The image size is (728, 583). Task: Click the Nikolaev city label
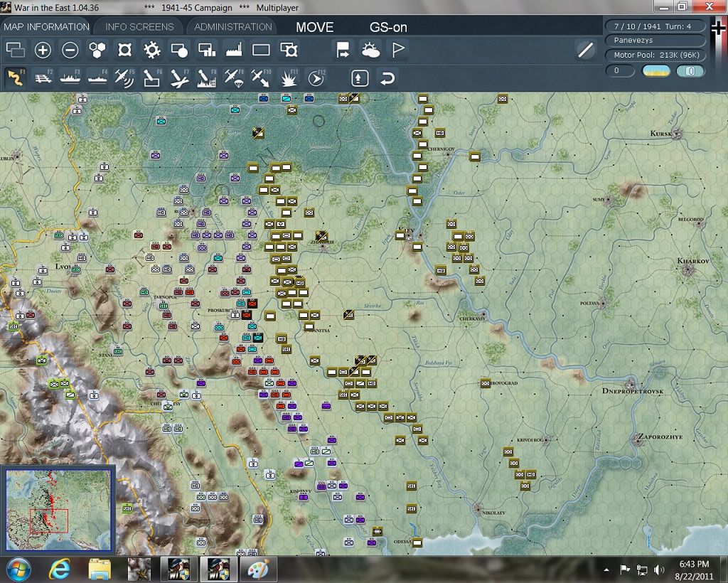point(493,513)
